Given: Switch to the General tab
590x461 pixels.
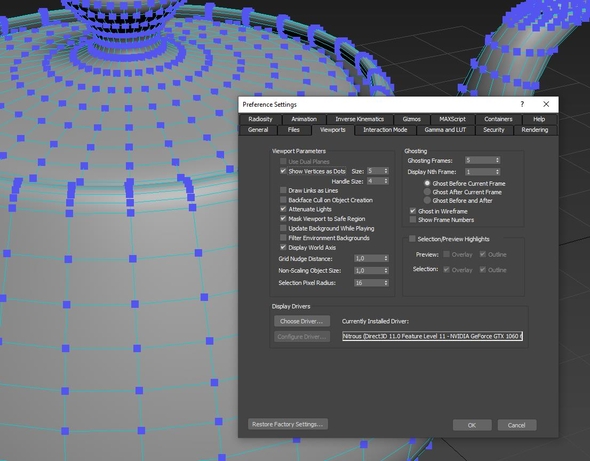Looking at the screenshot, I should coord(258,130).
